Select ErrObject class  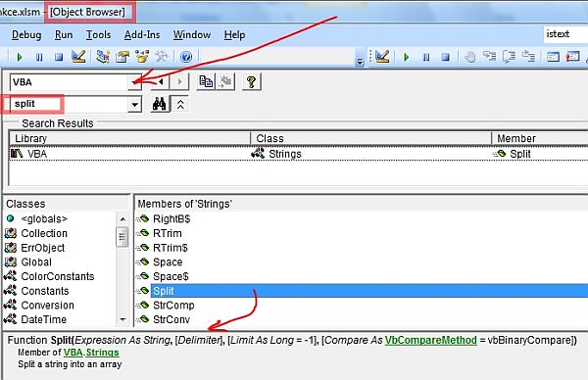pos(43,248)
